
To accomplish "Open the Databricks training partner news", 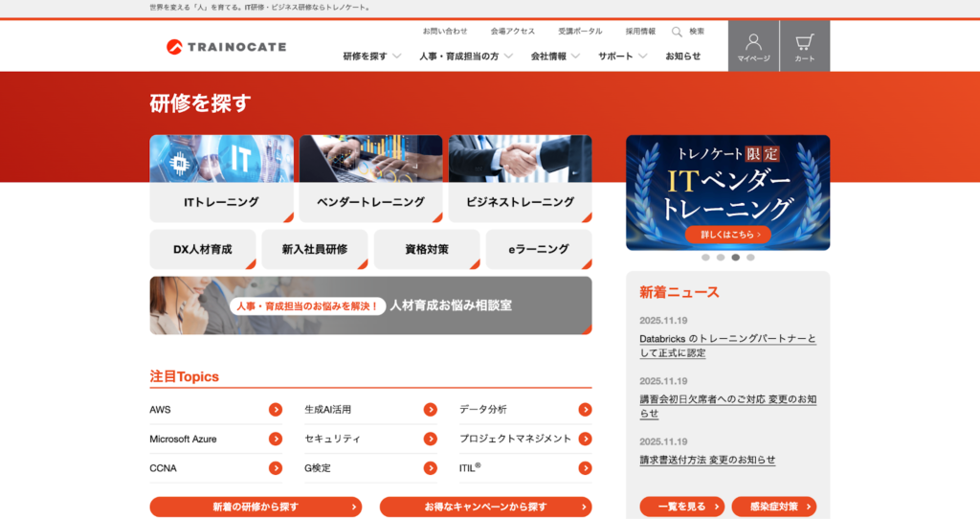I will pos(728,346).
